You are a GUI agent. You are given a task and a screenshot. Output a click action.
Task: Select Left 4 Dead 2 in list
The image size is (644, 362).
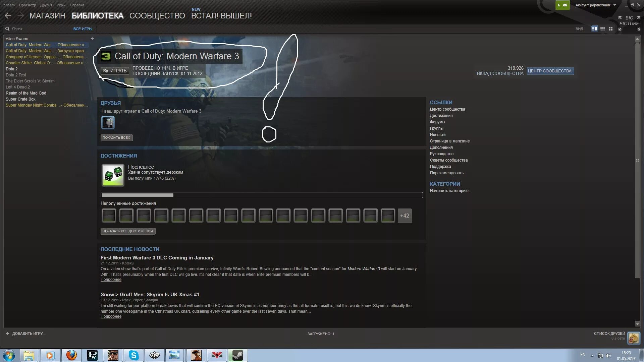click(18, 87)
